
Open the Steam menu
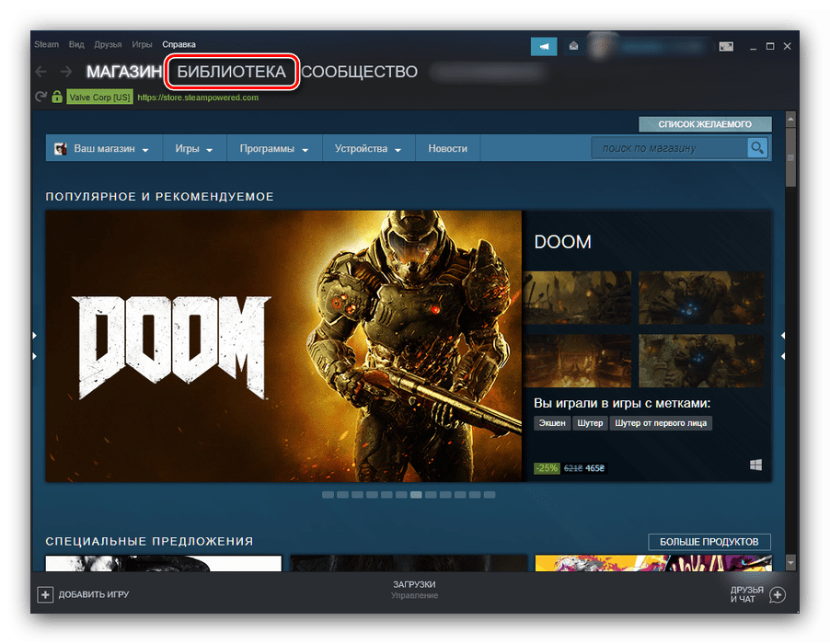[47, 44]
